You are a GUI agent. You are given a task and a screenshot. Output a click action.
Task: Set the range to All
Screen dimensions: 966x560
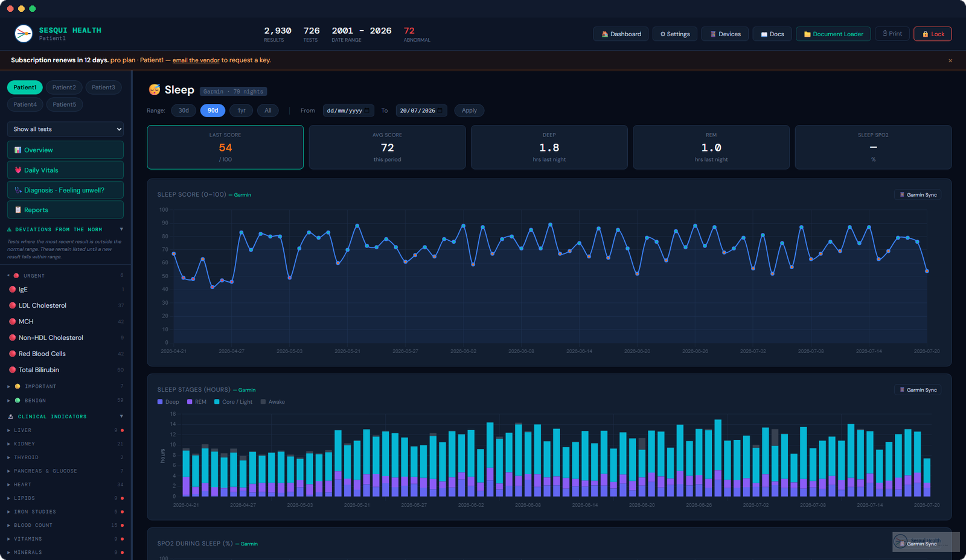click(x=268, y=110)
